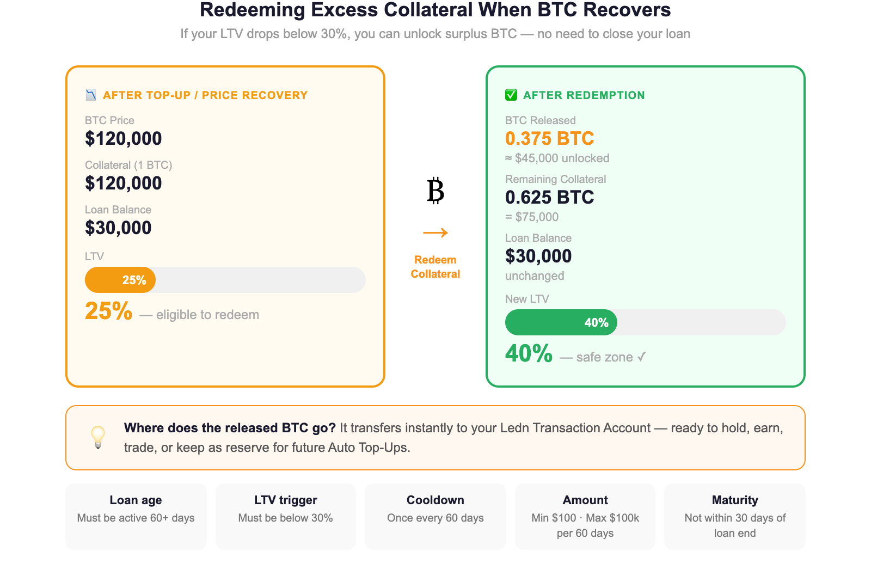Click the orange 25% LTV progress bar
The width and height of the screenshot is (871, 588).
pos(120,280)
